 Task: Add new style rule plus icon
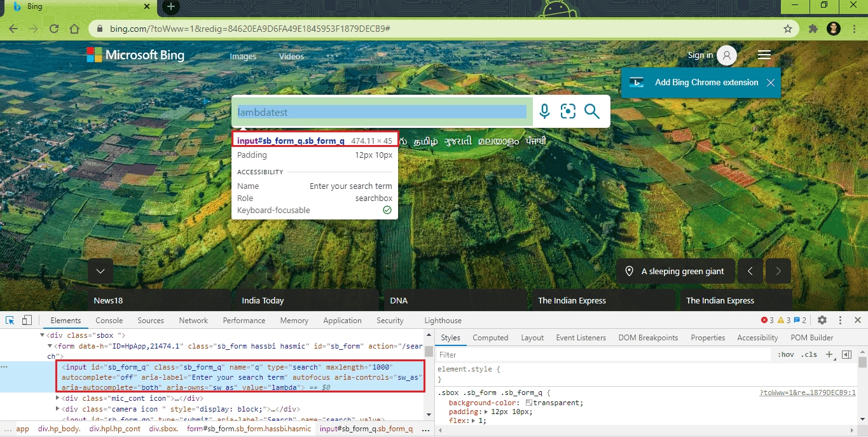pos(829,354)
